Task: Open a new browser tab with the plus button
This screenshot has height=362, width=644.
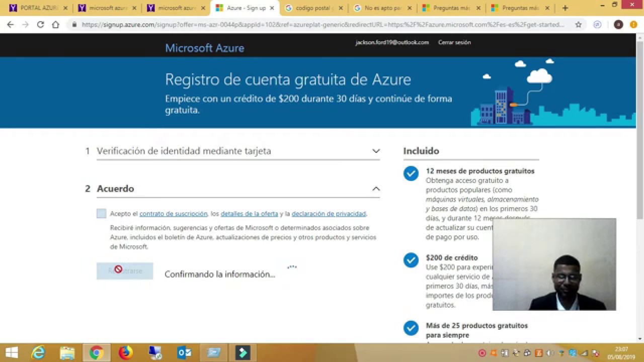Action: coord(565,8)
